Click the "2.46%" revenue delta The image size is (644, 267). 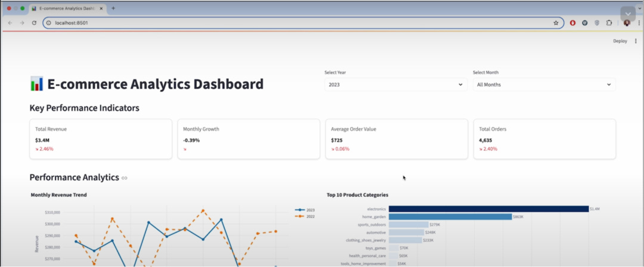coord(47,149)
